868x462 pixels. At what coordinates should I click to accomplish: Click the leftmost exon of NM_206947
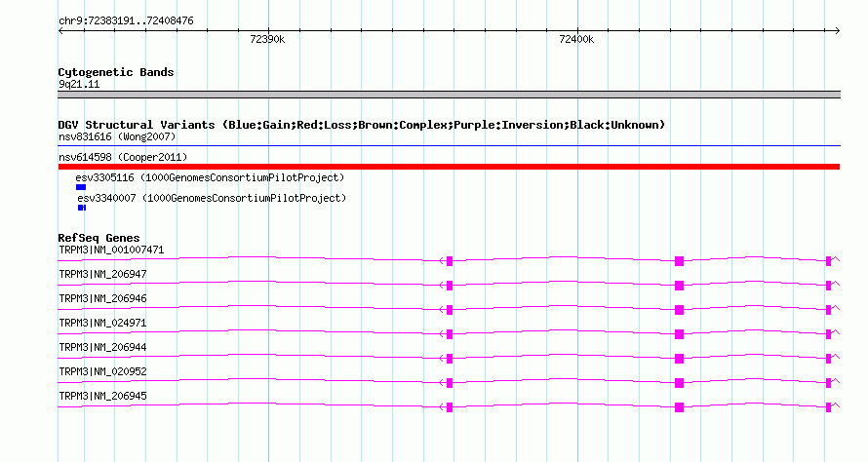[450, 286]
